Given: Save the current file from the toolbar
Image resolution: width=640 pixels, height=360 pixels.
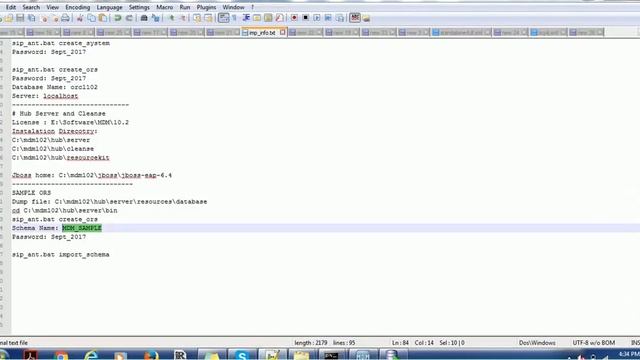Looking at the screenshot, I should [20, 18].
